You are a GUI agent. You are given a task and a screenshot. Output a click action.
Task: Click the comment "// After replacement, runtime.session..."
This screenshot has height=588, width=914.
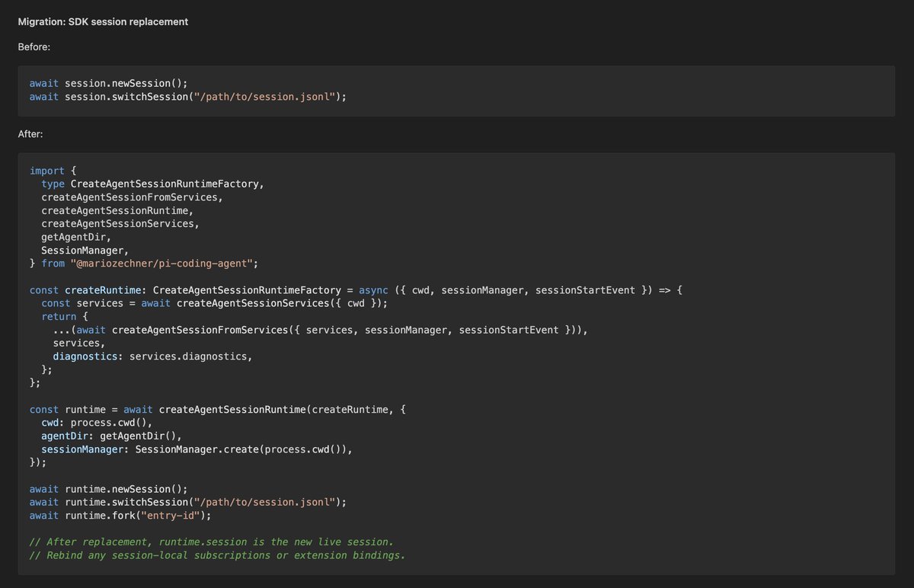tap(212, 542)
